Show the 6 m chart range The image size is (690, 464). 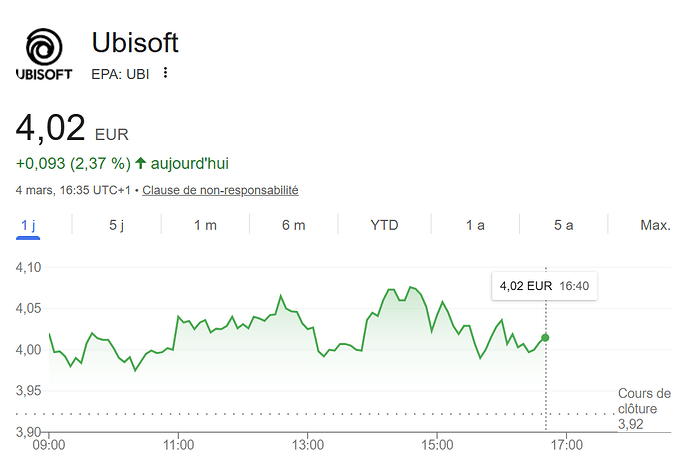click(x=293, y=225)
